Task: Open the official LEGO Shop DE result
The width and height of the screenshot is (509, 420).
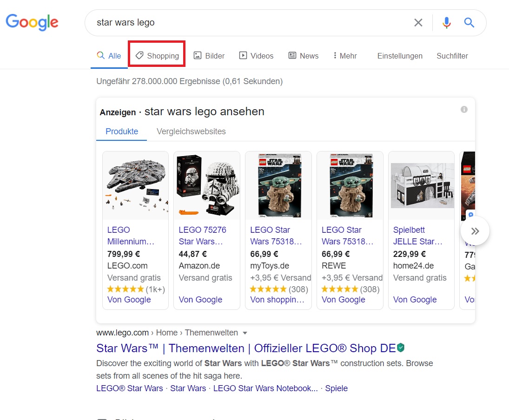Action: pos(246,348)
